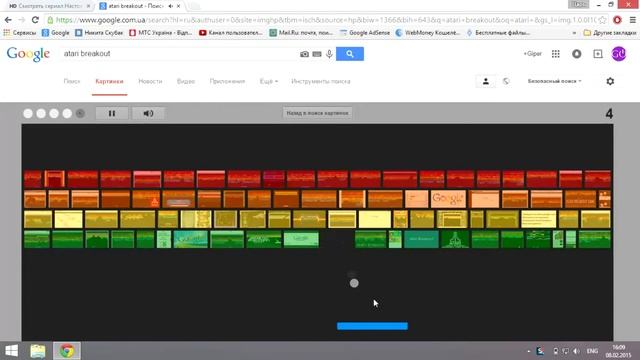The width and height of the screenshot is (640, 360).
Task: Switch to the Приложения tab
Action: (x=227, y=81)
